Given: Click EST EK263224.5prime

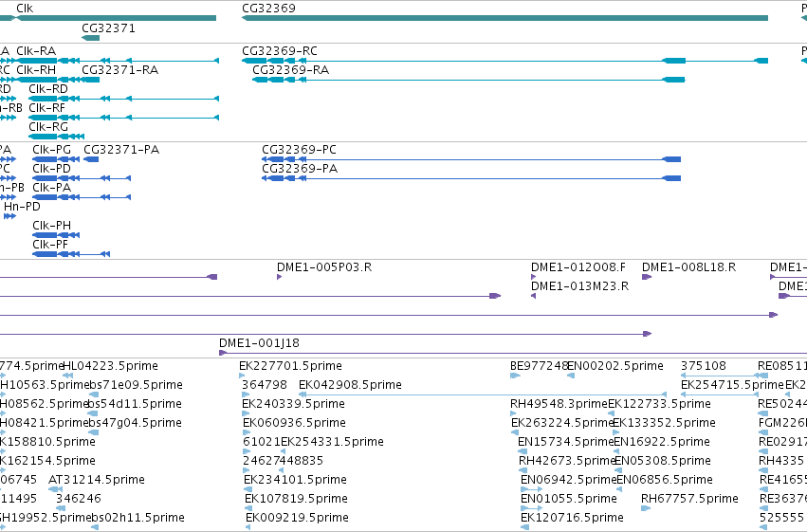Looking at the screenshot, I should click(562, 424).
